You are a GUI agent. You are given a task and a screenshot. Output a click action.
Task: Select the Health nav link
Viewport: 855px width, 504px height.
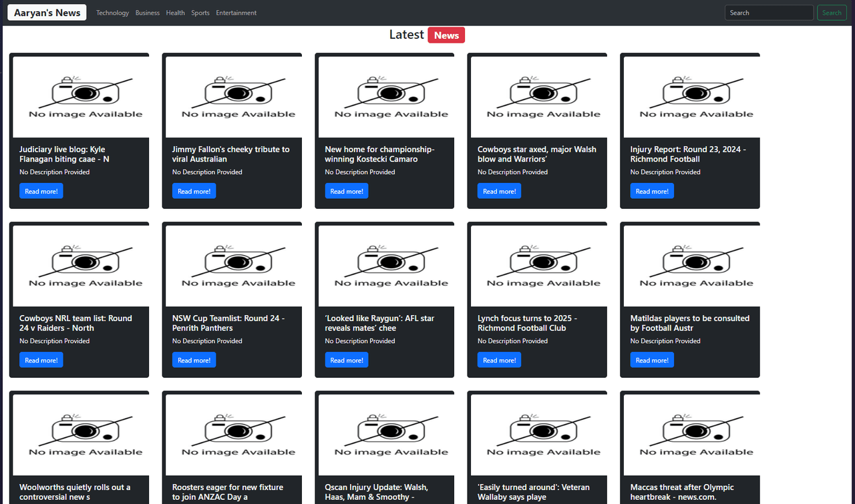pyautogui.click(x=175, y=13)
